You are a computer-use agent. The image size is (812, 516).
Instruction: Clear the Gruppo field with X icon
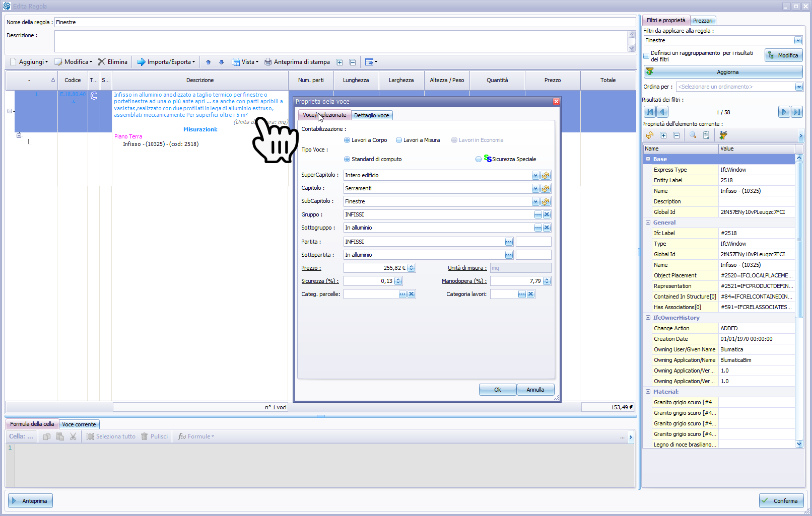[x=547, y=214]
